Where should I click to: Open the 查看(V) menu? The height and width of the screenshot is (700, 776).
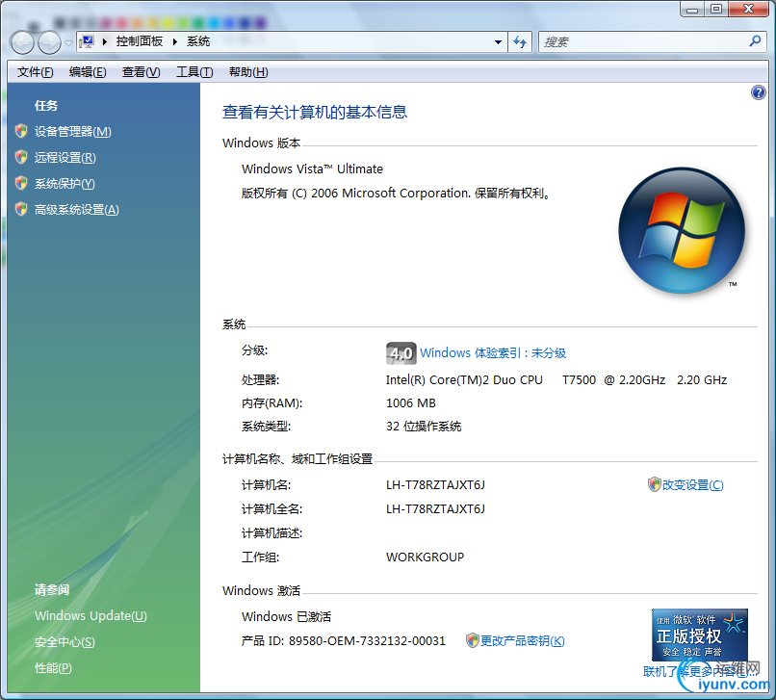pos(141,72)
